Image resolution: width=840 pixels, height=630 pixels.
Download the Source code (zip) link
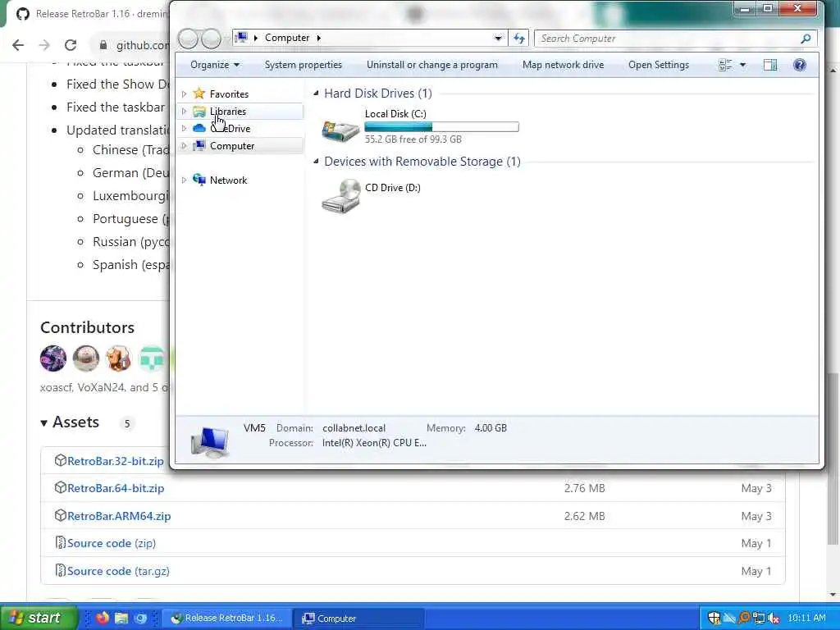click(112, 543)
